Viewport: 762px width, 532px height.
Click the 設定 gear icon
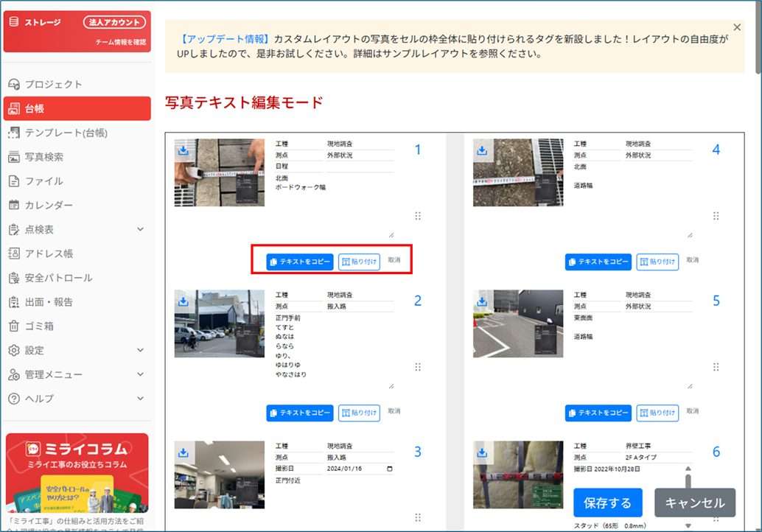point(14,350)
